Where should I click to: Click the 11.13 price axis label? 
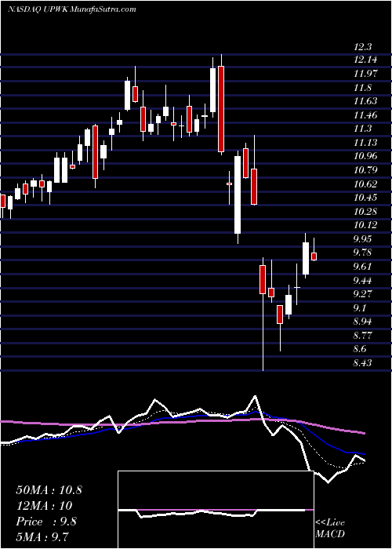click(366, 142)
